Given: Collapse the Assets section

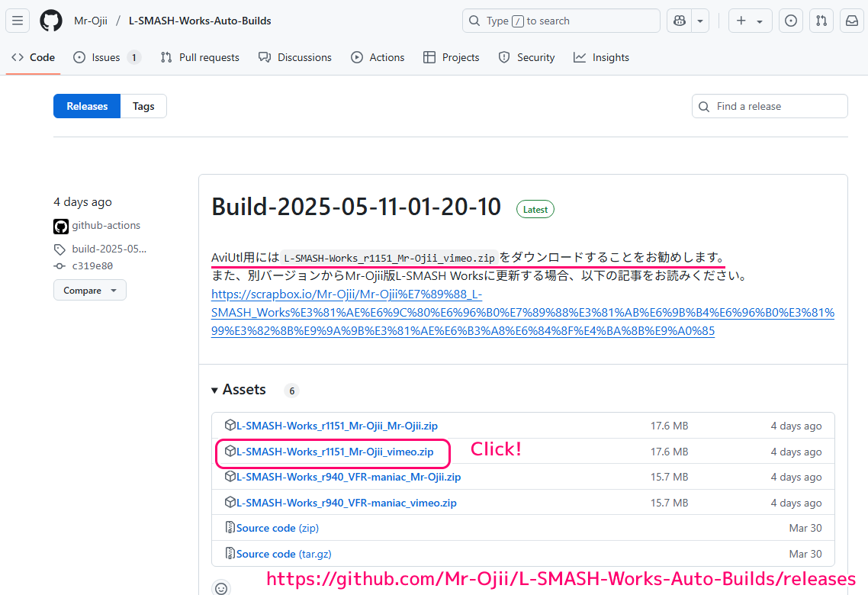Looking at the screenshot, I should [x=239, y=390].
